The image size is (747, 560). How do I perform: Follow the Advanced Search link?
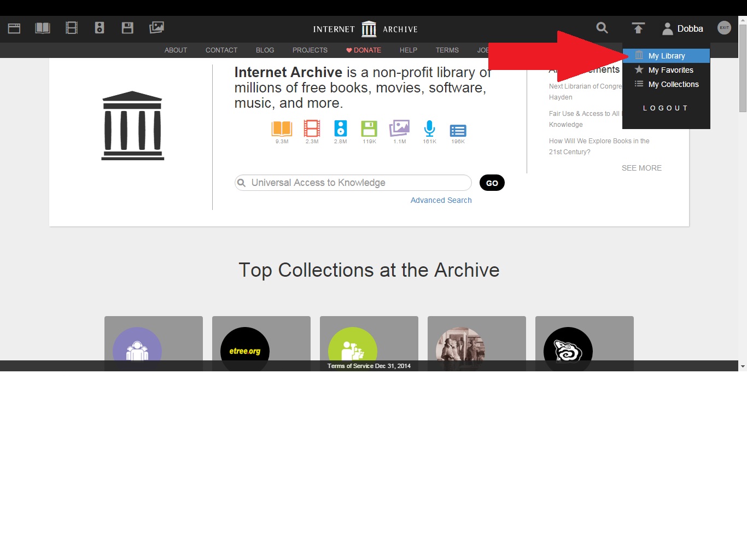click(441, 200)
